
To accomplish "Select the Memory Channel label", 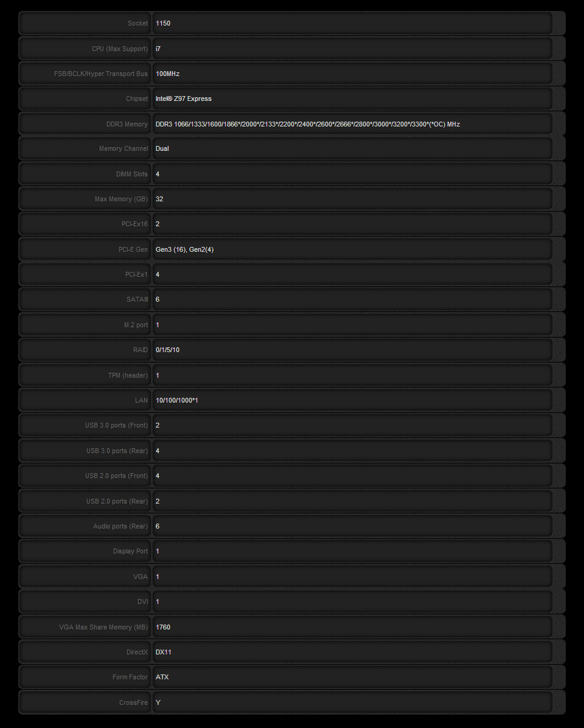I will [123, 149].
